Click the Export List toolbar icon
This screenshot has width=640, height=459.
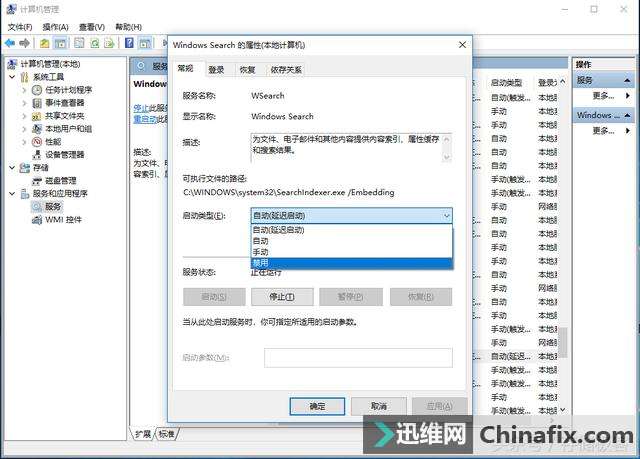(109, 43)
